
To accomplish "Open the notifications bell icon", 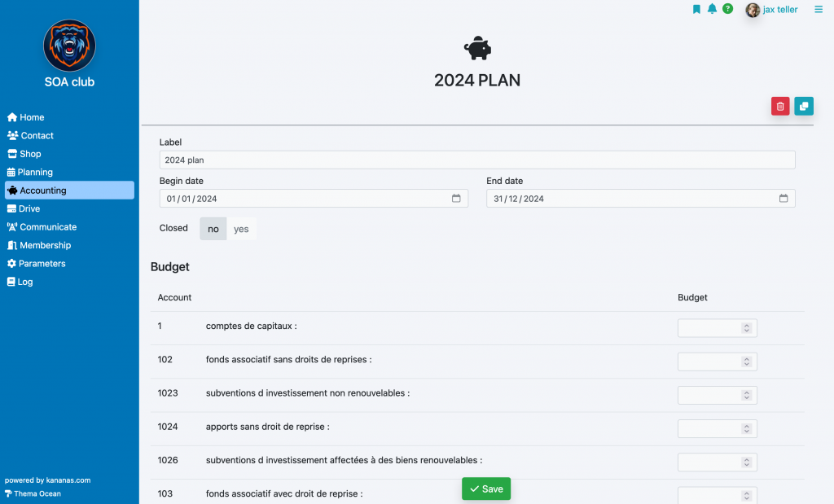I will tap(712, 9).
